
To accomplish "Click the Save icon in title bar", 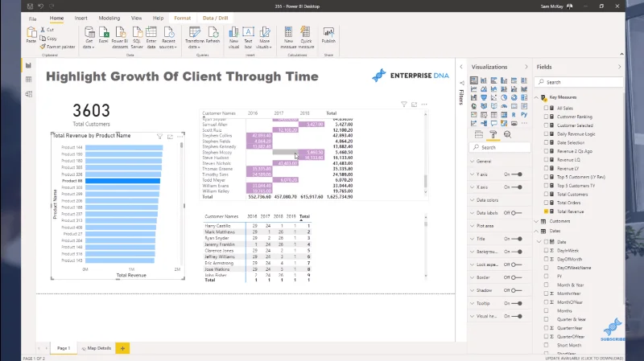I will [x=30, y=6].
